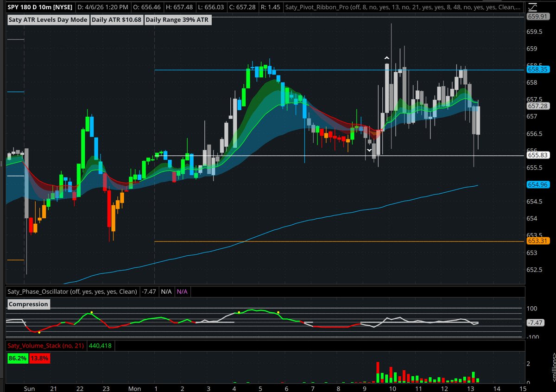Click the green 86.2% buy volume label
Screen dimensions: 556x392
coord(17,358)
